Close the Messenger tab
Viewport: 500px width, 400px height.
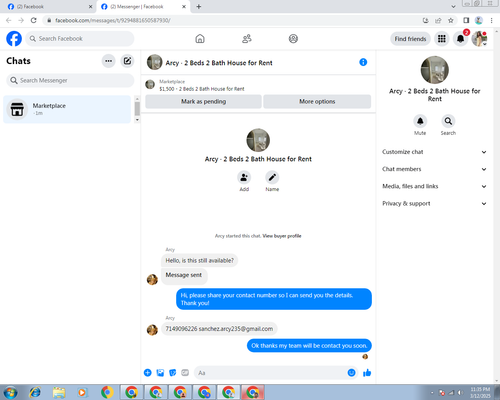click(x=184, y=6)
